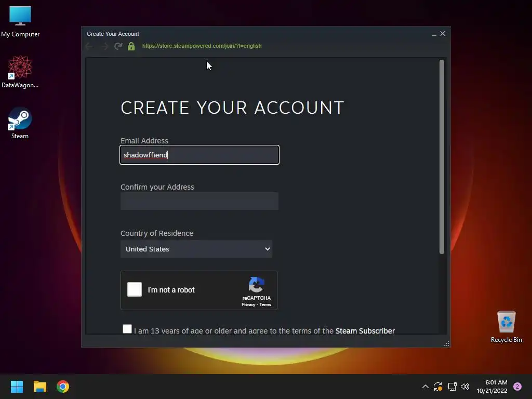Viewport: 532px width, 399px height.
Task: Open My Computer desktop icon
Action: (20, 21)
